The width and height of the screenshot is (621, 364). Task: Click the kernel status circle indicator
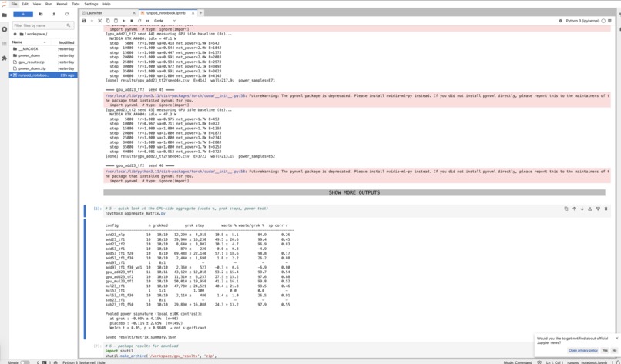coord(603,21)
